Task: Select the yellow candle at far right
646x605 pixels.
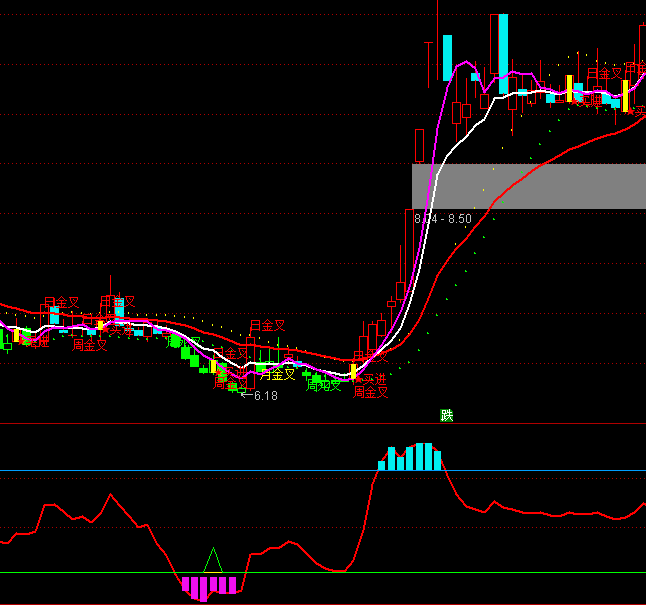Action: [625, 95]
